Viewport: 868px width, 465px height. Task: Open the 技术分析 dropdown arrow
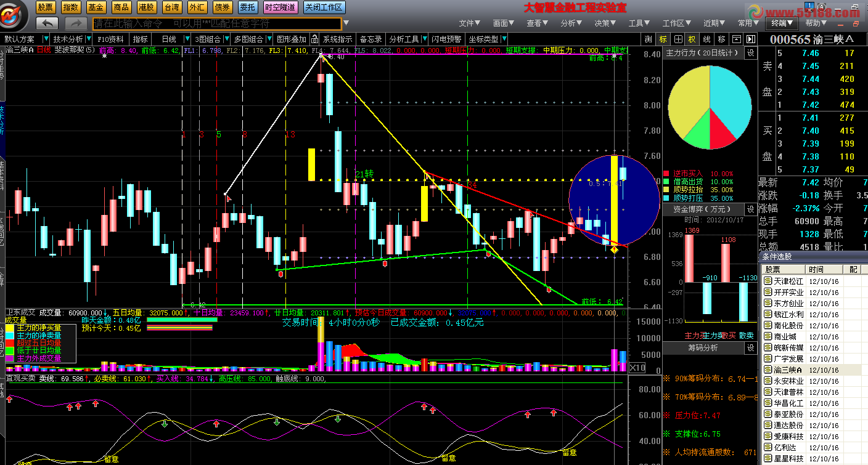click(88, 39)
